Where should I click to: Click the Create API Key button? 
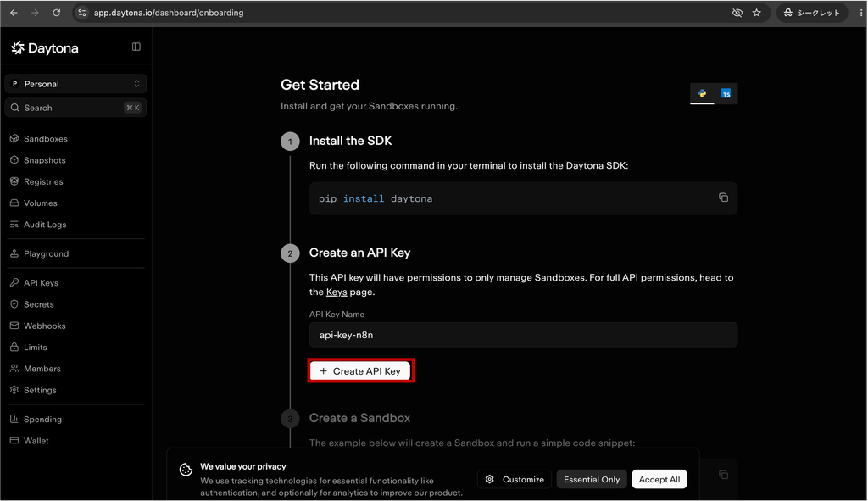(360, 371)
